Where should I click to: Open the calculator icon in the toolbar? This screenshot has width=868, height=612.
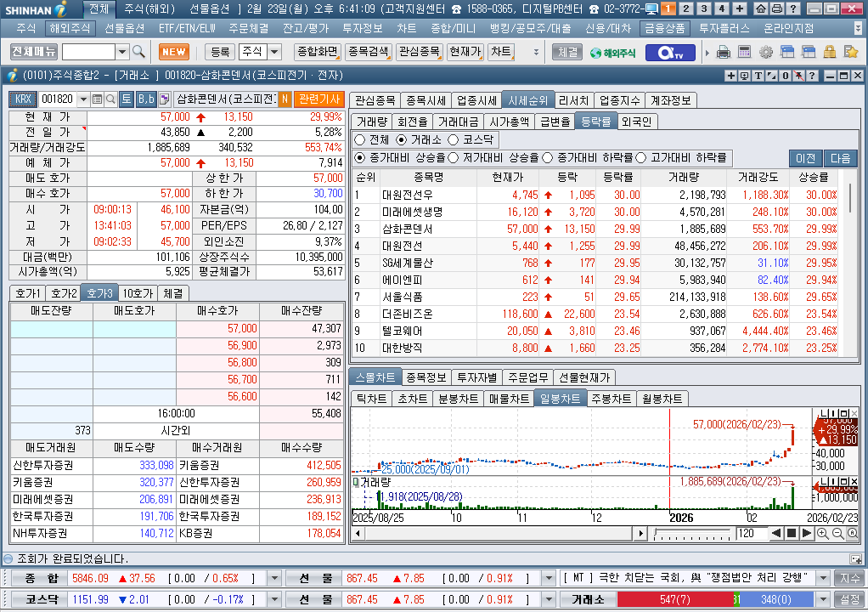click(x=745, y=52)
